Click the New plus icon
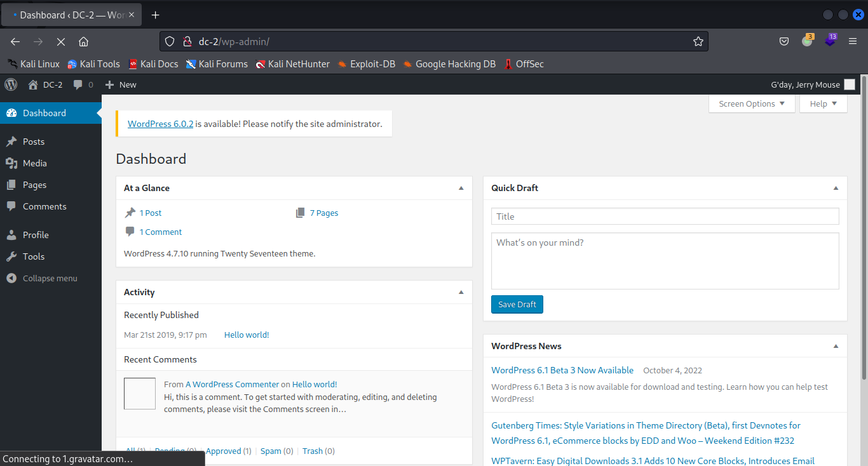This screenshot has height=466, width=868. [x=109, y=84]
